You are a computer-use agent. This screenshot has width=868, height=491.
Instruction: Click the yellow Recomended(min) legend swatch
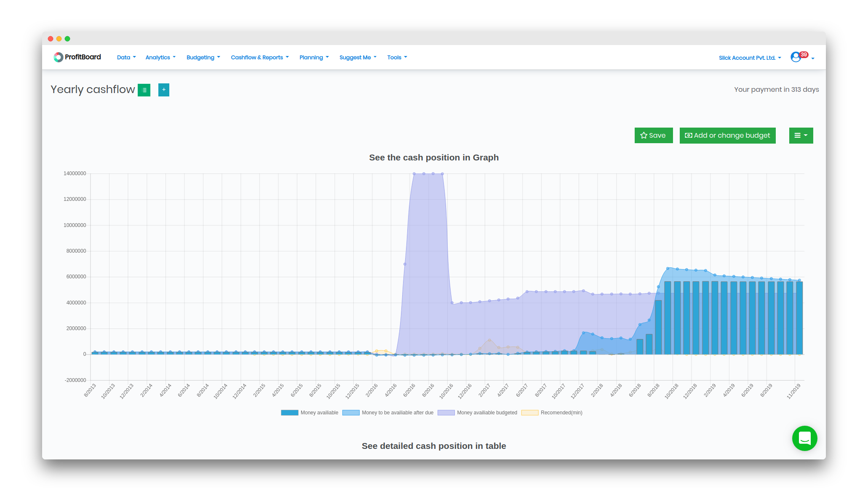pyautogui.click(x=530, y=413)
